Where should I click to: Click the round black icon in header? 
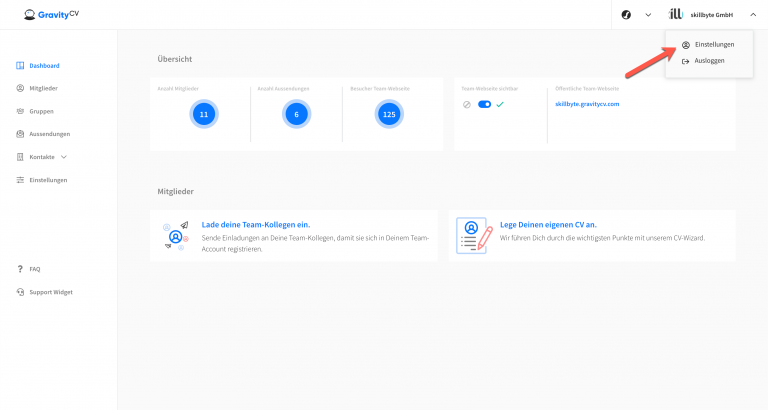point(626,15)
